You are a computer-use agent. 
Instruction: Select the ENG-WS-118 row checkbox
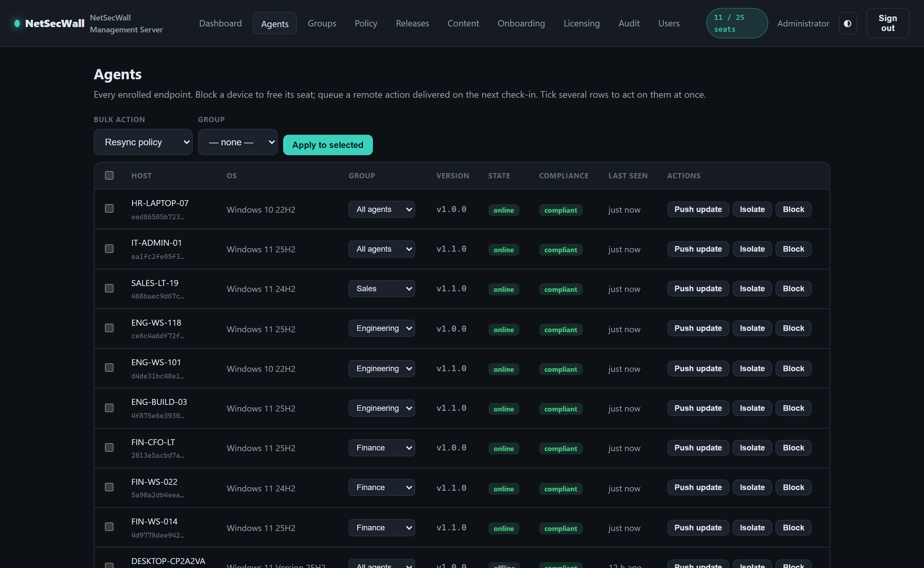click(x=109, y=328)
